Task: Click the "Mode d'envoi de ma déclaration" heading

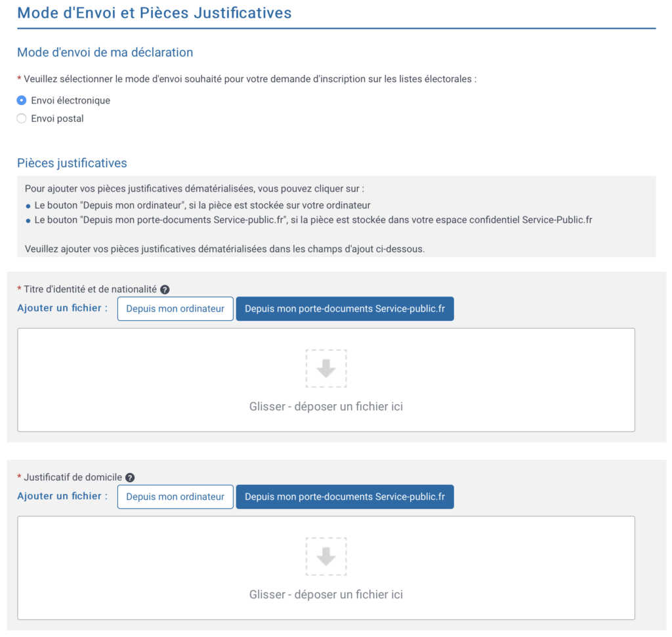Action: pos(105,52)
